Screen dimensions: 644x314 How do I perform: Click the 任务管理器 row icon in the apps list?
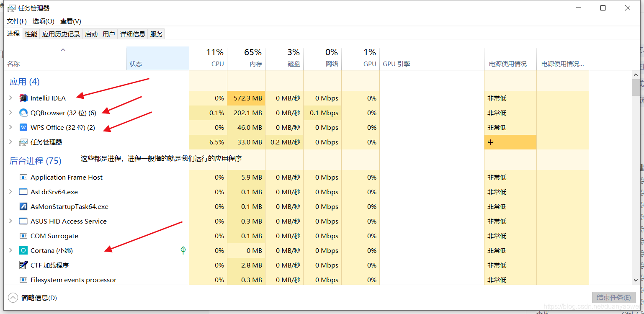(x=23, y=142)
